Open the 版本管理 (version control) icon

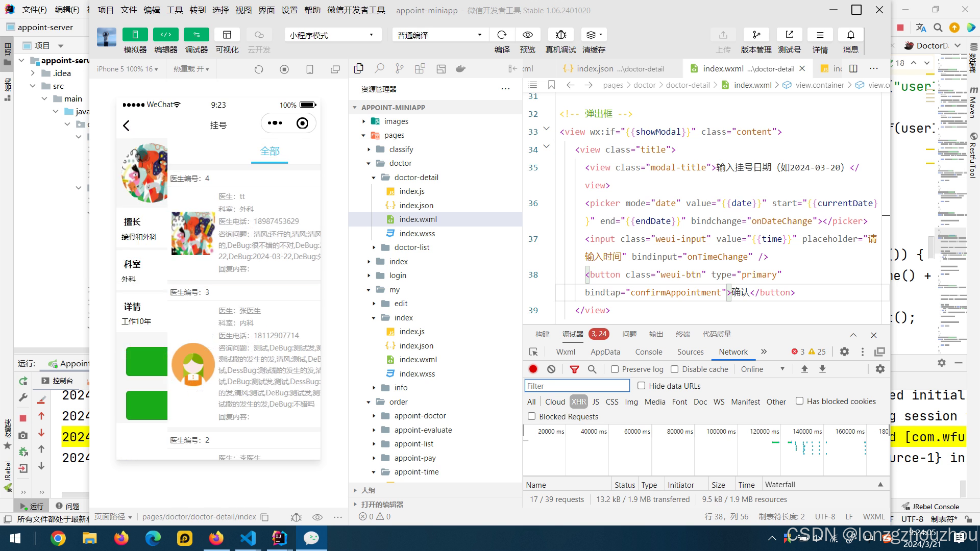[756, 35]
